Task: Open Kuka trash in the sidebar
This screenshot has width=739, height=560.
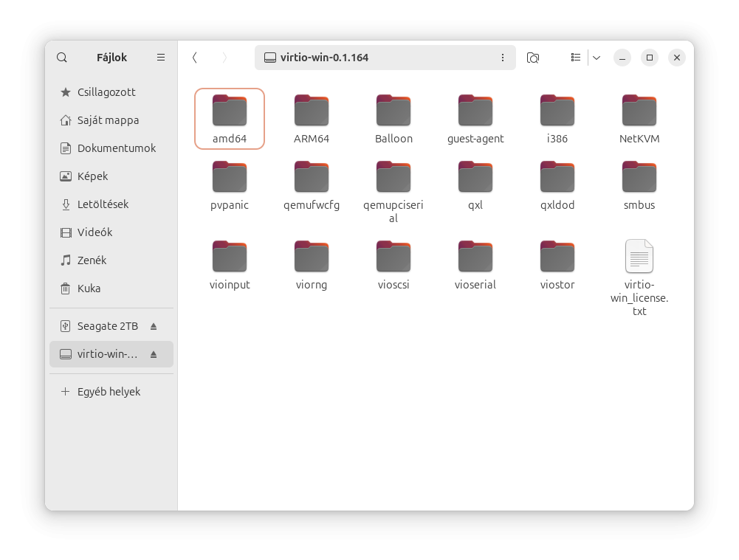Action: pyautogui.click(x=89, y=288)
